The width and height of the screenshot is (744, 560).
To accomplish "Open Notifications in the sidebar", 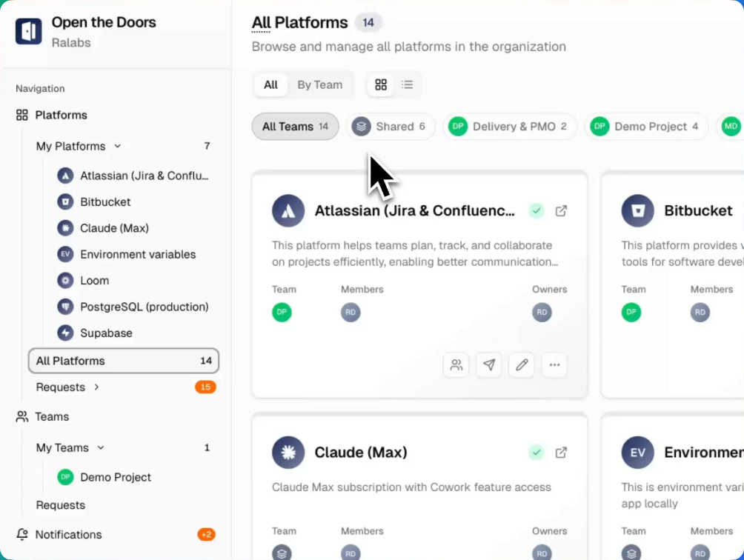I will tap(68, 535).
